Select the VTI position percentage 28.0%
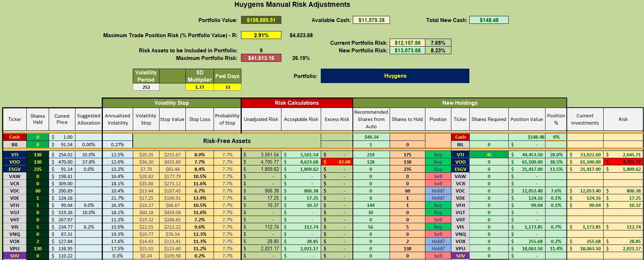The image size is (644, 260). pos(556,155)
